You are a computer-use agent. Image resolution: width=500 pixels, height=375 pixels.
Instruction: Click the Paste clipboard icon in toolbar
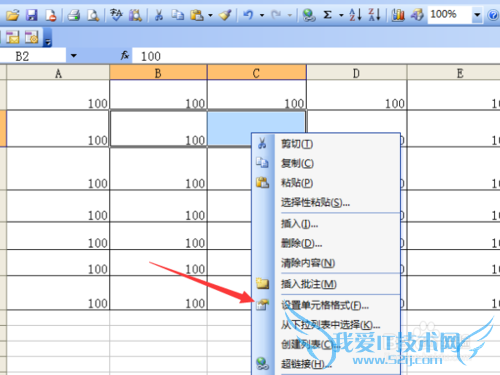[x=197, y=15]
